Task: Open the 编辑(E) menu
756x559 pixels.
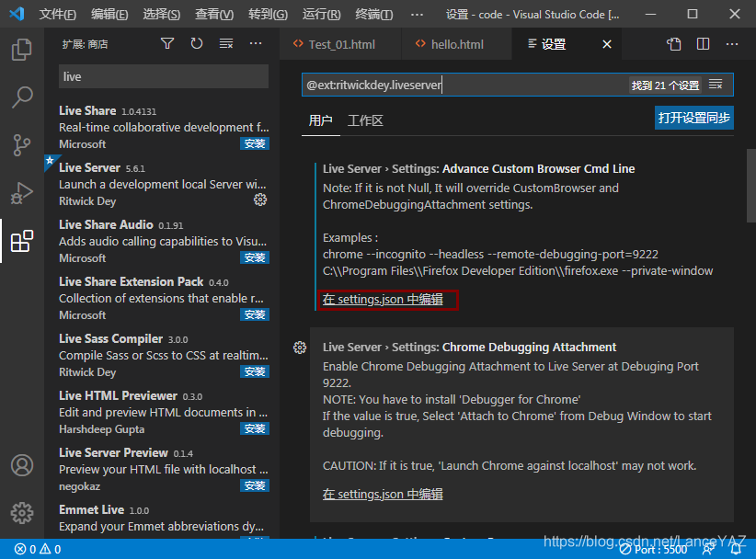Action: (109, 15)
